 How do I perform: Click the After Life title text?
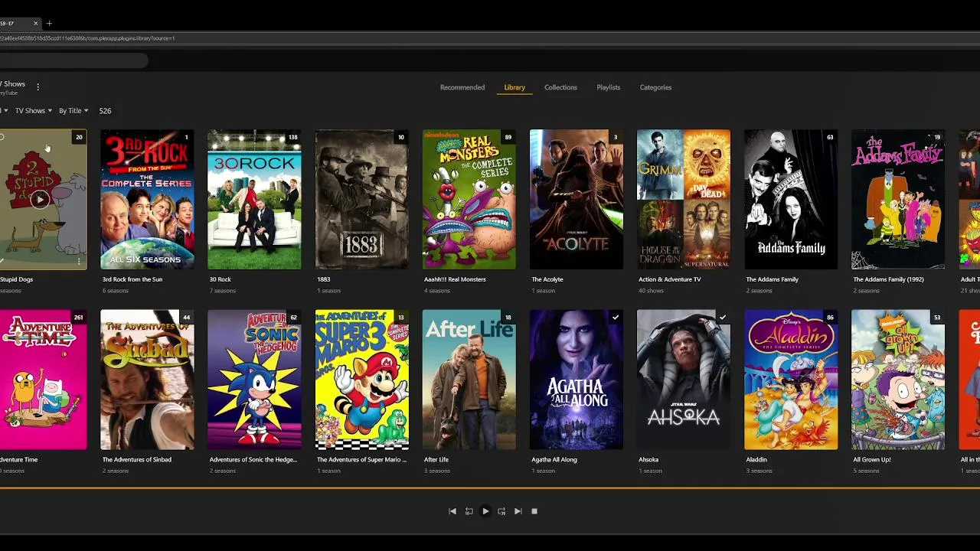tap(436, 460)
